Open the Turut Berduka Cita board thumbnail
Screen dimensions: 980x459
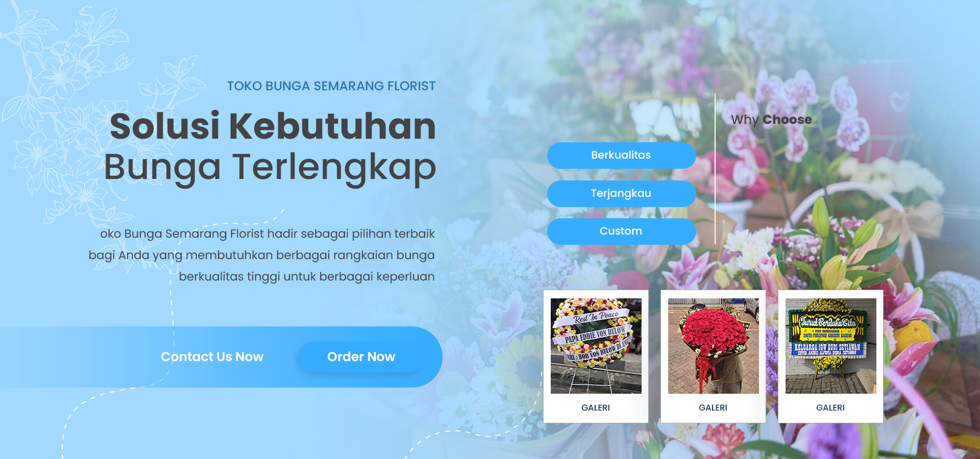pos(830,346)
